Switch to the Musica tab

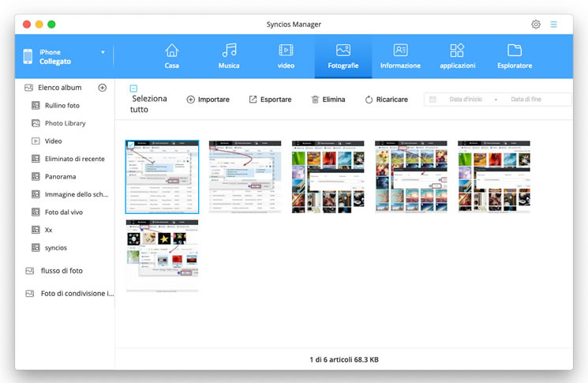[229, 56]
